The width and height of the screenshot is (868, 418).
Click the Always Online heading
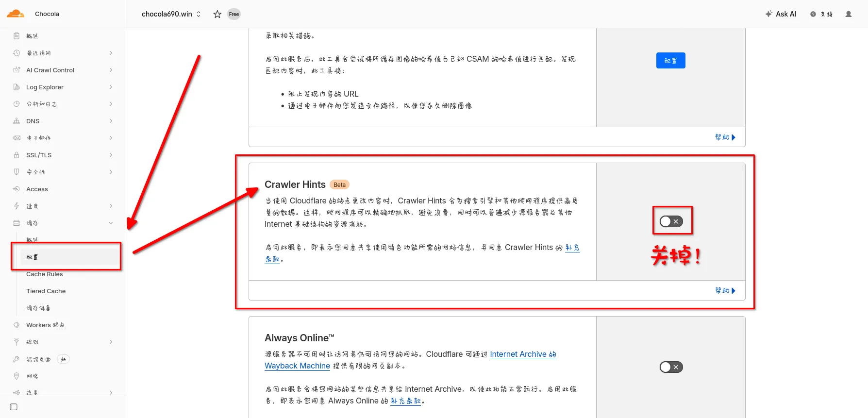tap(300, 338)
